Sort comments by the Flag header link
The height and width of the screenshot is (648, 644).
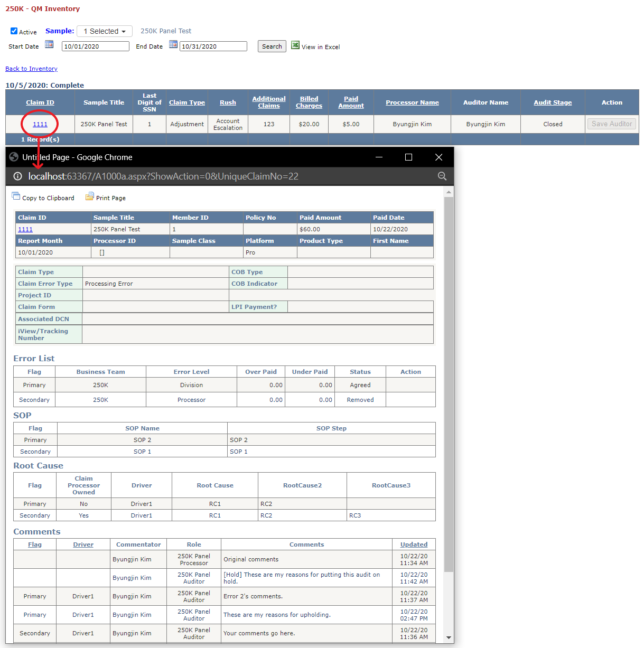(x=35, y=544)
